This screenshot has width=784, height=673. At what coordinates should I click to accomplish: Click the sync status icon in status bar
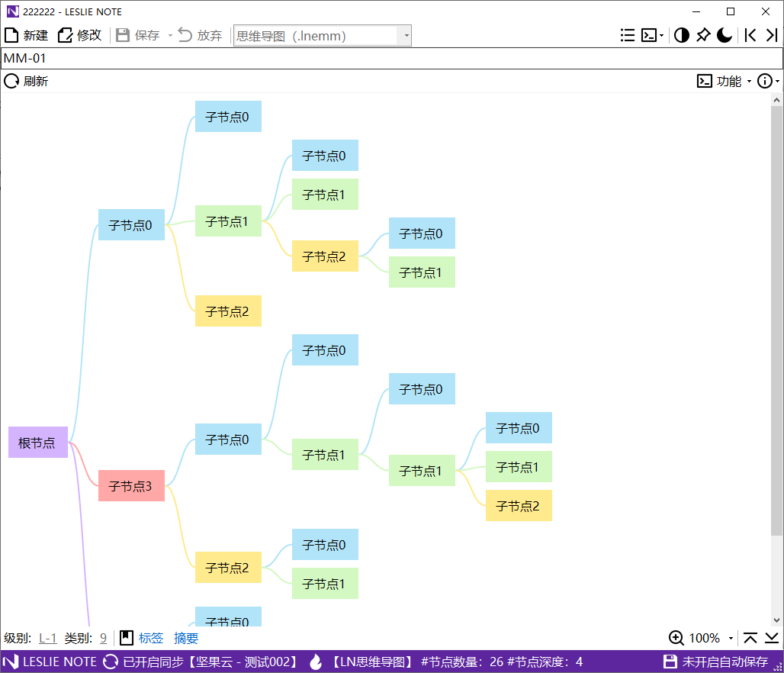click(111, 662)
